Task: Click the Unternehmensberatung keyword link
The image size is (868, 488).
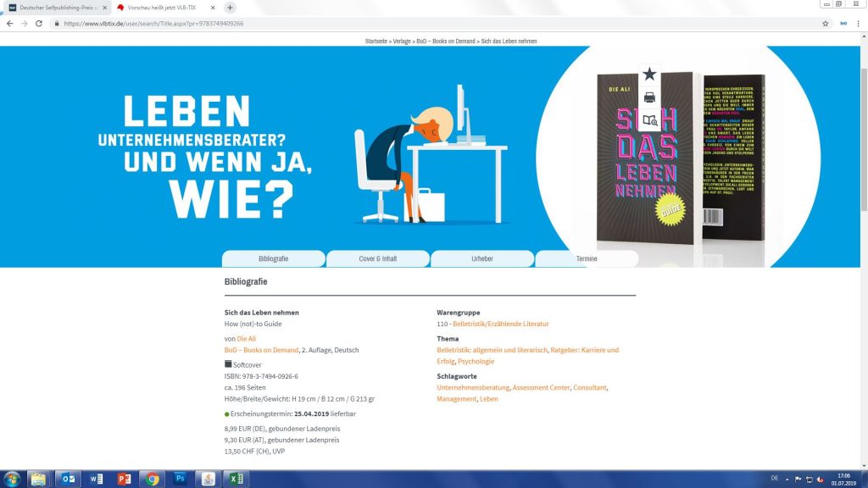Action: point(473,387)
